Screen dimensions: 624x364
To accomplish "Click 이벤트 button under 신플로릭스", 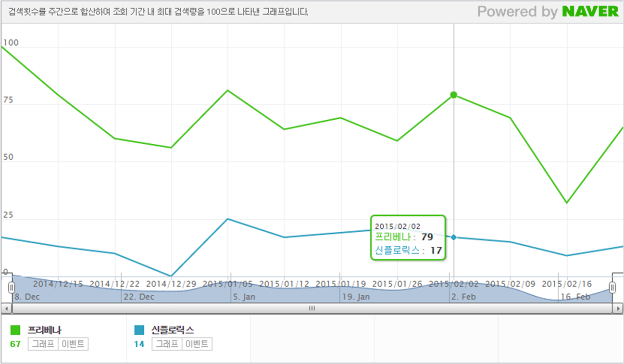I will pyautogui.click(x=197, y=344).
